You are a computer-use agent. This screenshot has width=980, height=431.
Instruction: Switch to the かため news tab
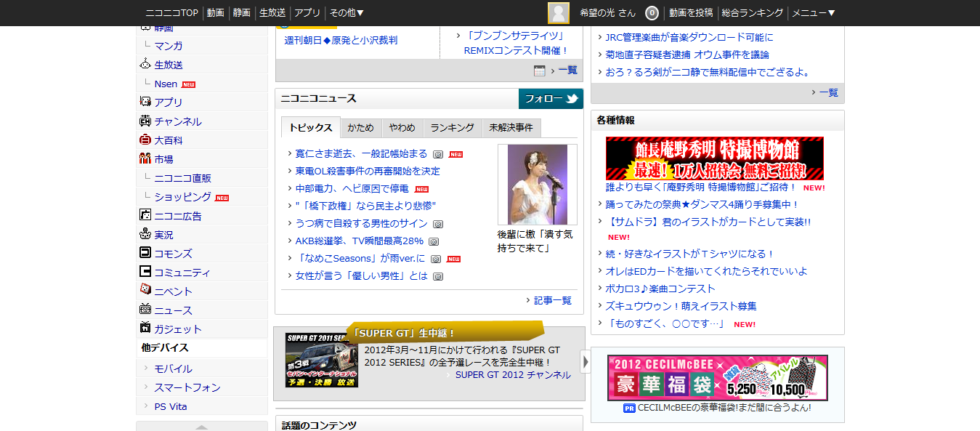coord(360,127)
